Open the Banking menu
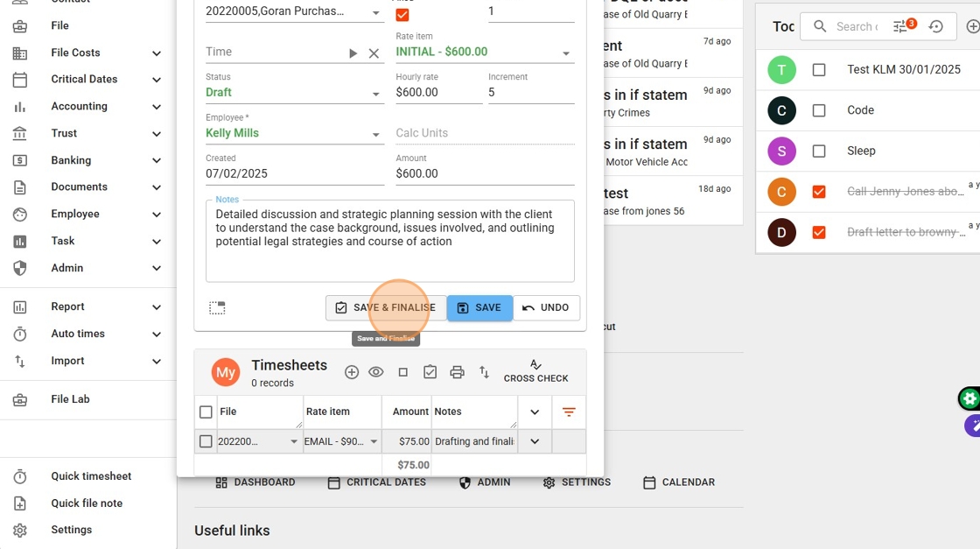The image size is (980, 549). click(87, 160)
